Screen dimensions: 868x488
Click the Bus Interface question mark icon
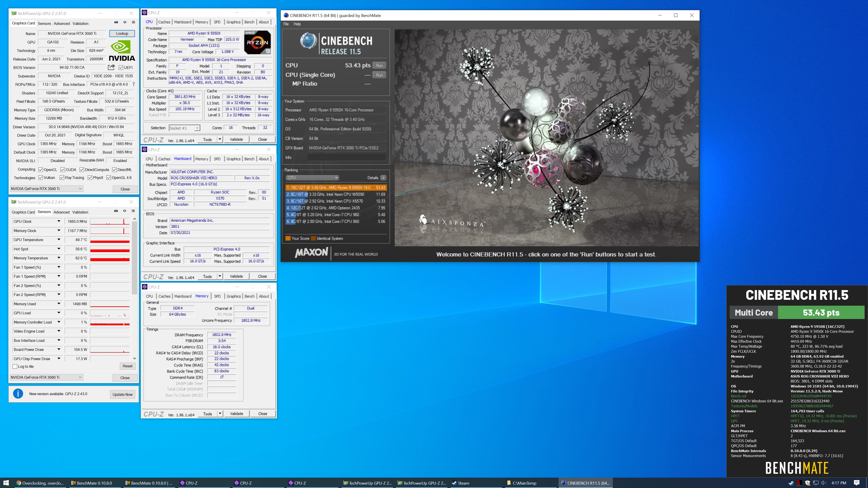[133, 84]
